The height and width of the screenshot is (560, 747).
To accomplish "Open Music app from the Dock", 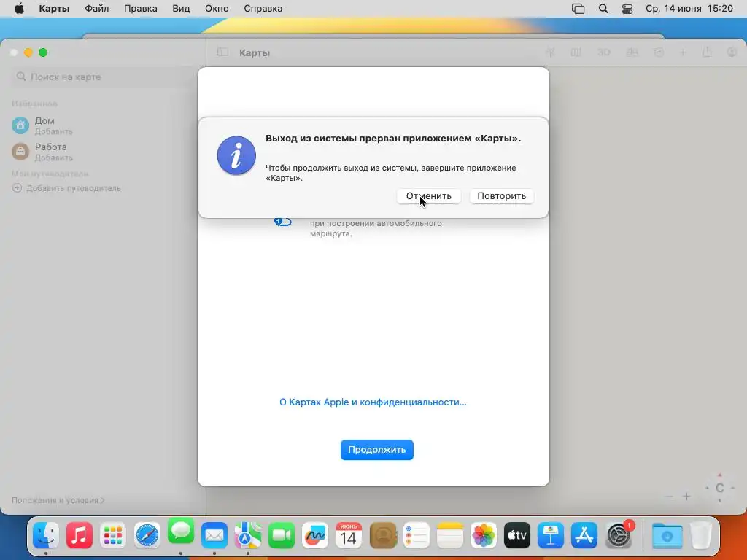I will (x=80, y=535).
